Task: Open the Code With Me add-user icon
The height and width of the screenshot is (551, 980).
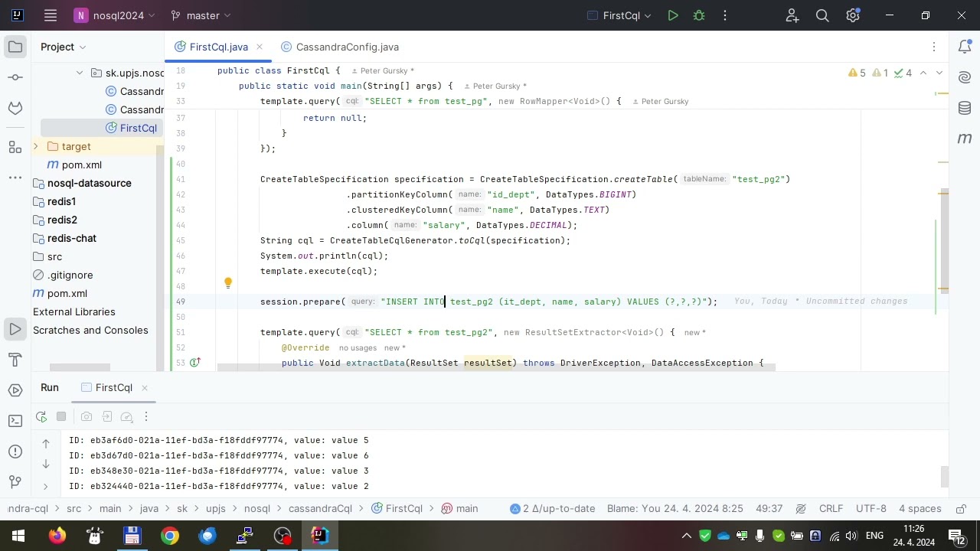Action: 792,15
